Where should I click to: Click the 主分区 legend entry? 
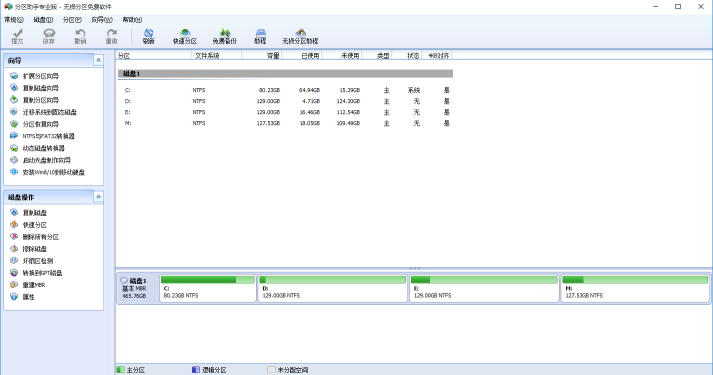pos(131,370)
